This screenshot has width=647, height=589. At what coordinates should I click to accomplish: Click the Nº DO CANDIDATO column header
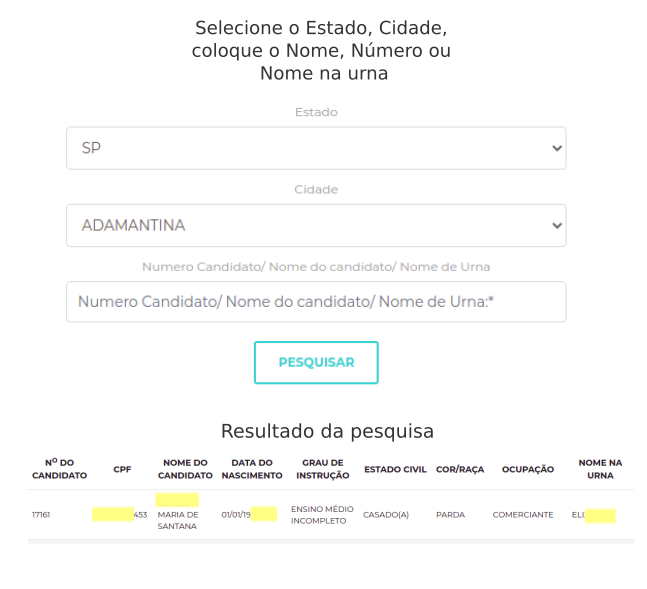pos(59,468)
